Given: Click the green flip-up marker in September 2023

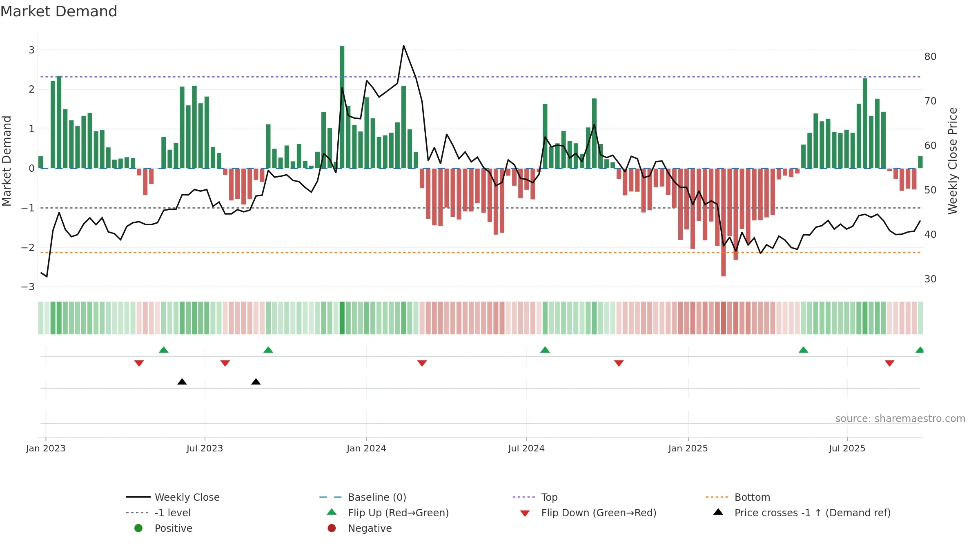Looking at the screenshot, I should 268,350.
